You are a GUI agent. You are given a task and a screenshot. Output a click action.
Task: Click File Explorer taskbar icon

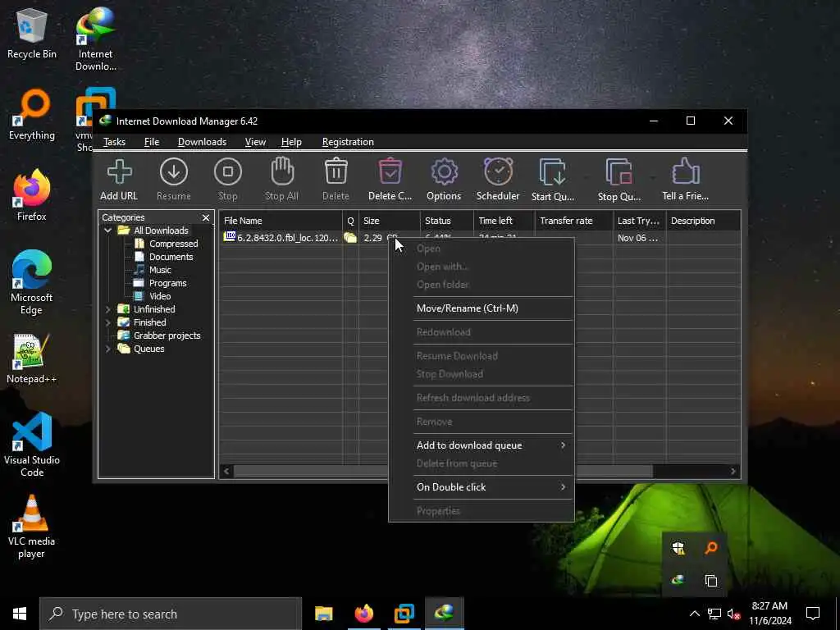(x=323, y=614)
